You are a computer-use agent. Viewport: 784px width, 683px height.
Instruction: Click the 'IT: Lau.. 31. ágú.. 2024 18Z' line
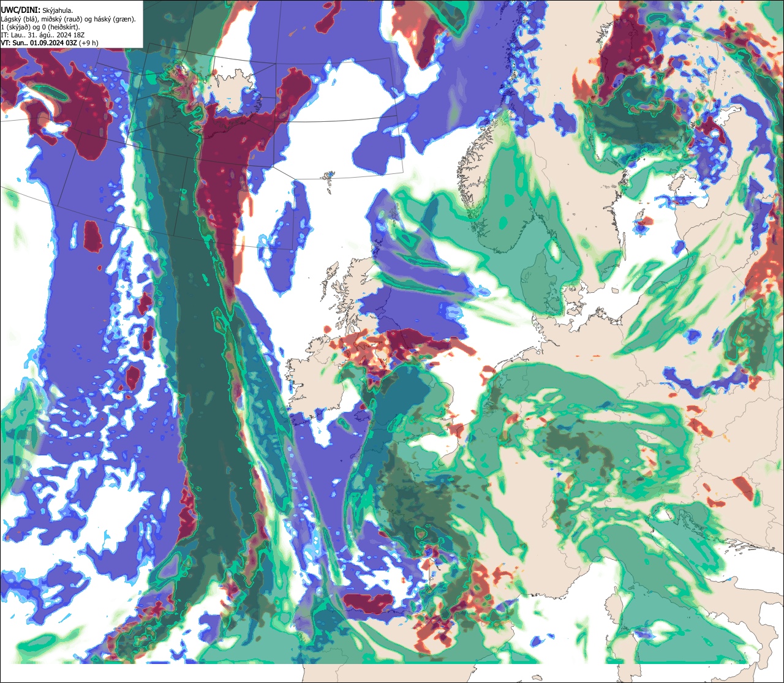[x=43, y=35]
